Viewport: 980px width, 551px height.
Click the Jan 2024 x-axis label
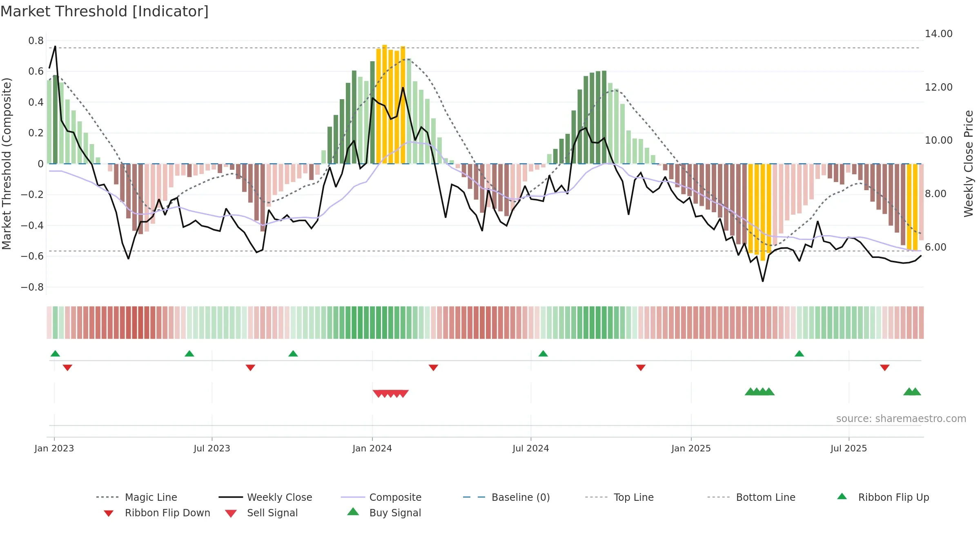coord(372,449)
